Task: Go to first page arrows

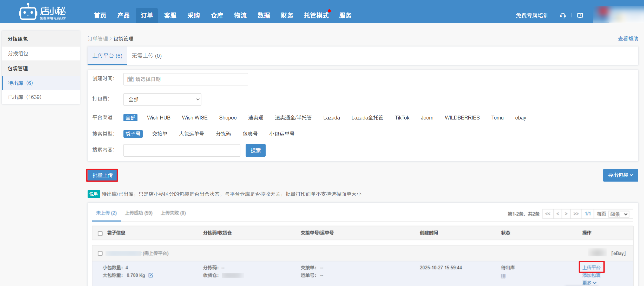Action: point(548,214)
